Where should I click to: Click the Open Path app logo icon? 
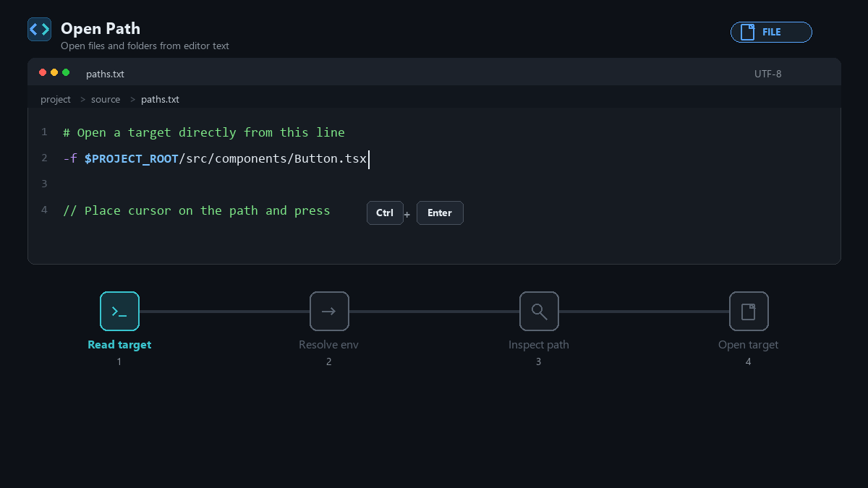click(x=39, y=30)
